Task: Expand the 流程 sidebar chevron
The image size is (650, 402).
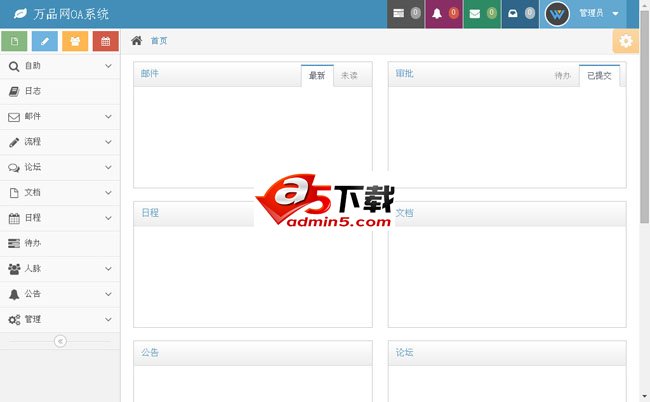Action: click(108, 142)
